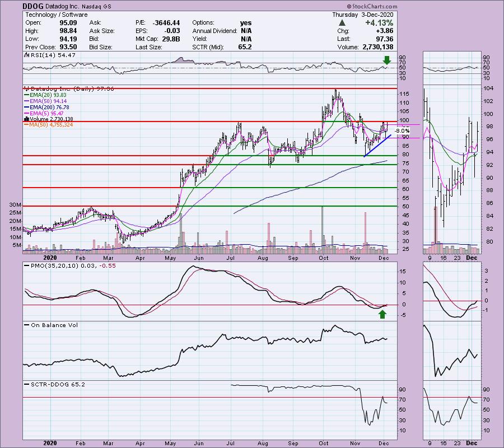Screen dimensions: 504x448
Task: Click the Last price 97.36
Action: 385,39
